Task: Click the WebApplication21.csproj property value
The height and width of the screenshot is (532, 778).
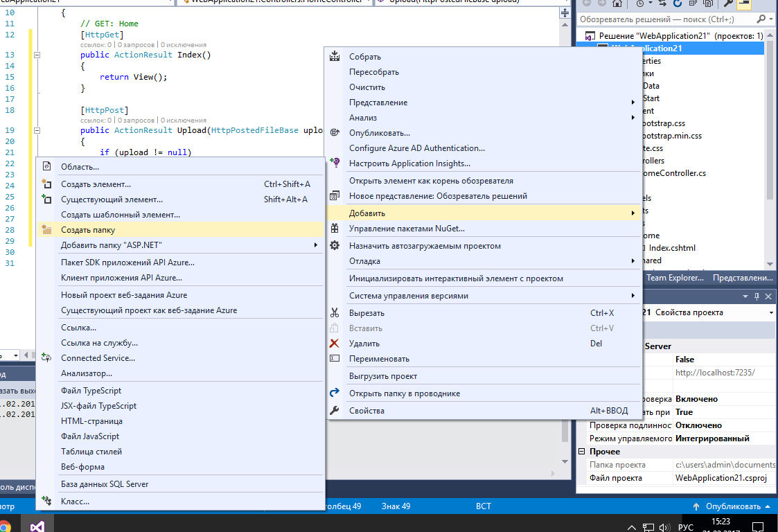Action: click(x=720, y=478)
